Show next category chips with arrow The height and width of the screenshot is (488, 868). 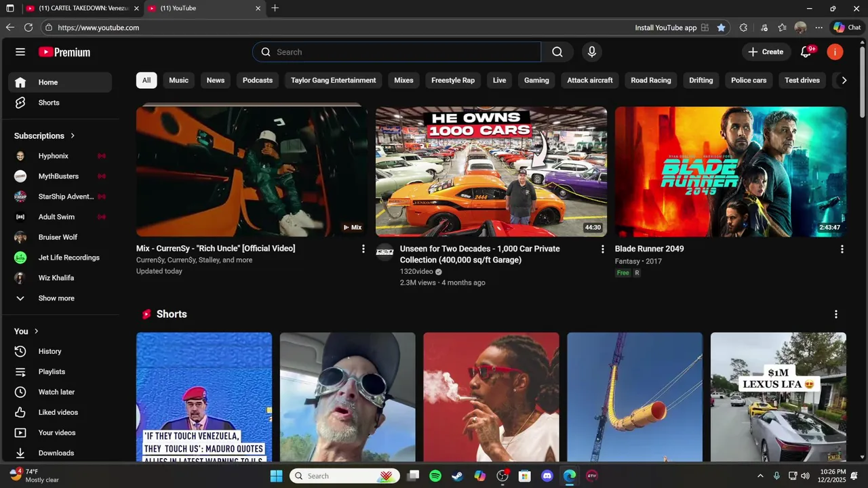[x=844, y=81]
